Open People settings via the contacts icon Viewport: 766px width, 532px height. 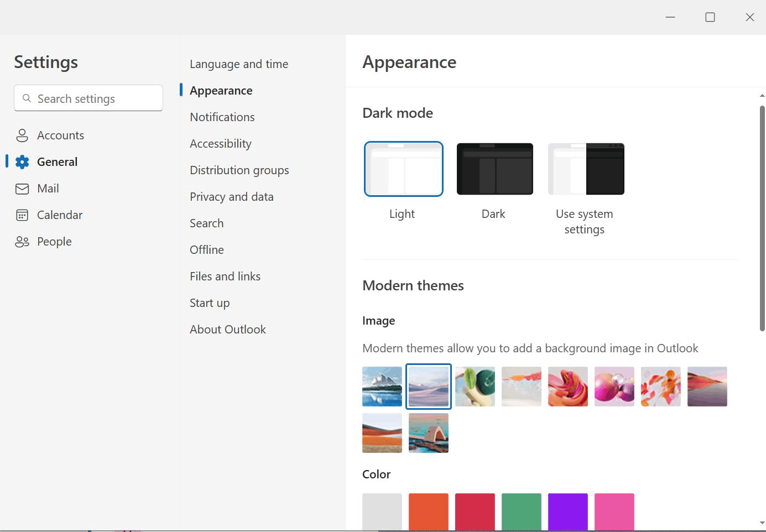22,241
